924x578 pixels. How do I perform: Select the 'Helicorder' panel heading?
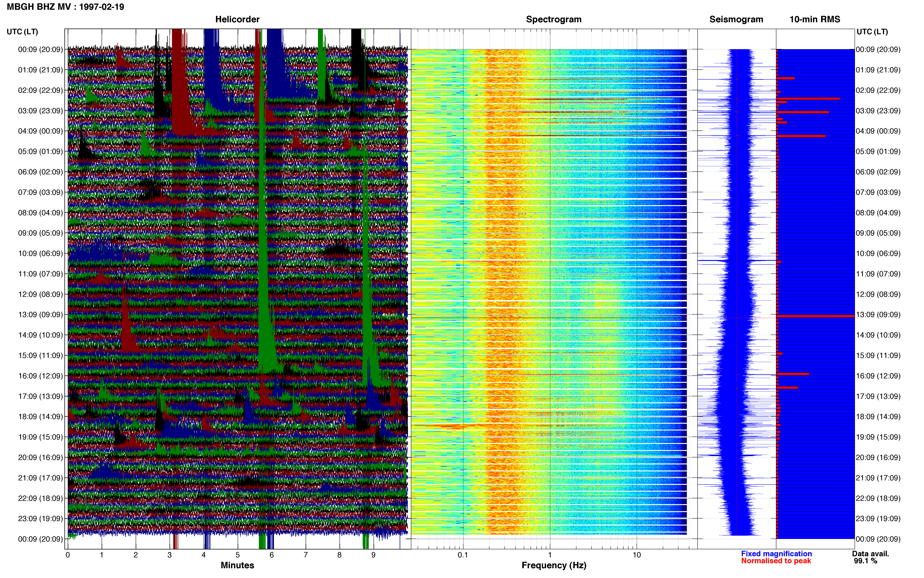(x=237, y=20)
